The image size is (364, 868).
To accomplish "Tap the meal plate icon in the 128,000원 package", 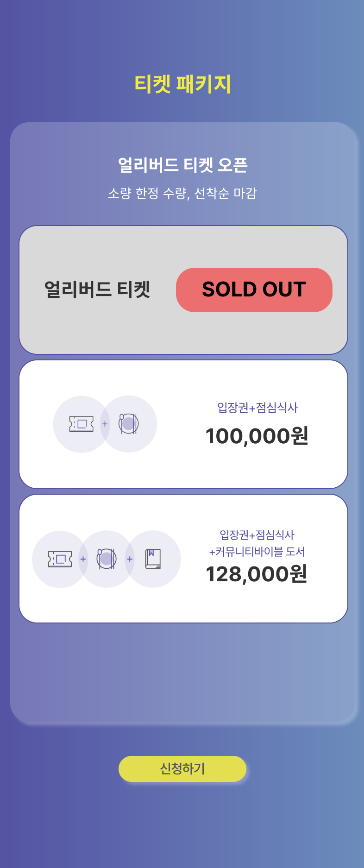I will click(107, 559).
